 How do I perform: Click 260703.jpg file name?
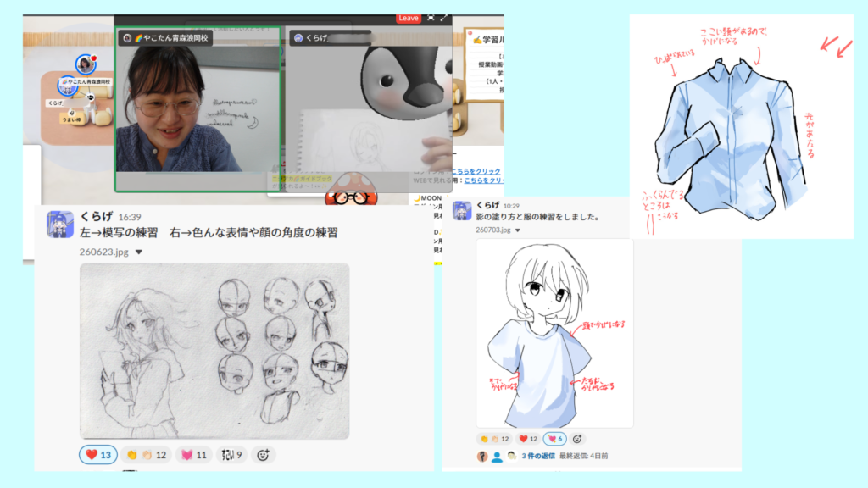click(x=493, y=230)
